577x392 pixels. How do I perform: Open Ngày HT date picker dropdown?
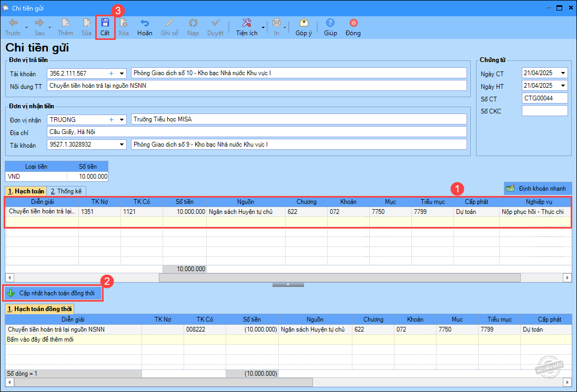[563, 86]
